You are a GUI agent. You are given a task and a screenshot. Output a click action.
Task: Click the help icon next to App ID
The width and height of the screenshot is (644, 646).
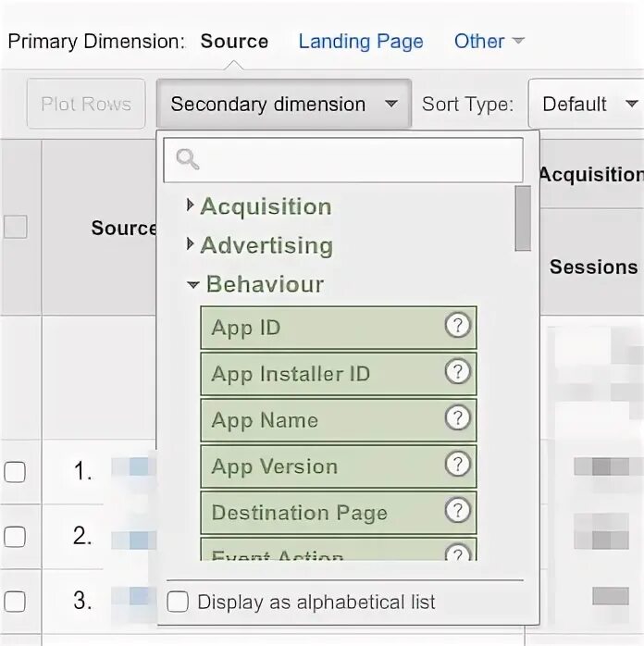457,326
